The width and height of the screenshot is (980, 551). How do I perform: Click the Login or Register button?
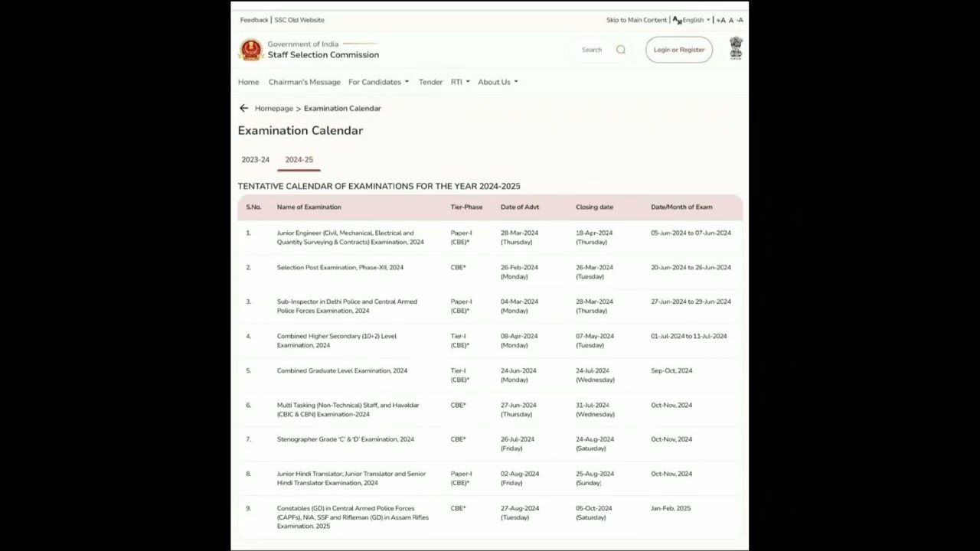[679, 50]
